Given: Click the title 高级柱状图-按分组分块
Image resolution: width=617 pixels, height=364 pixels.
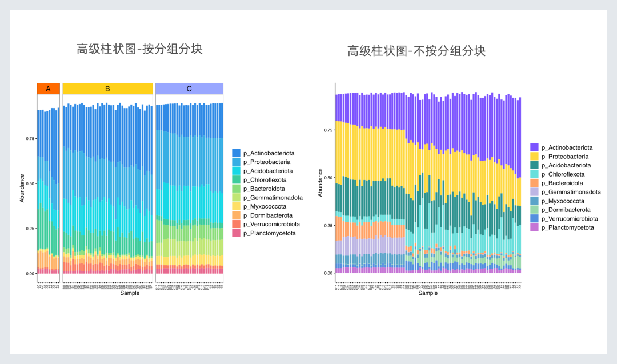Looking at the screenshot, I should point(140,49).
